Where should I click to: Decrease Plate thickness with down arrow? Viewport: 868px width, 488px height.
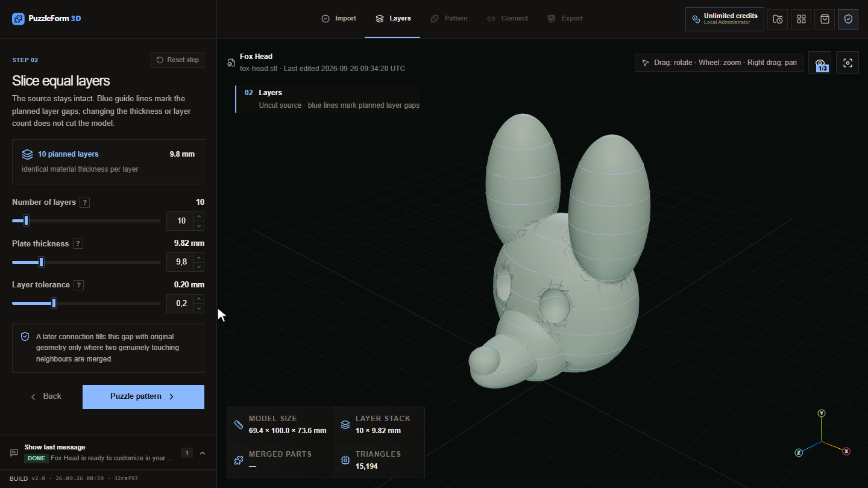point(200,266)
